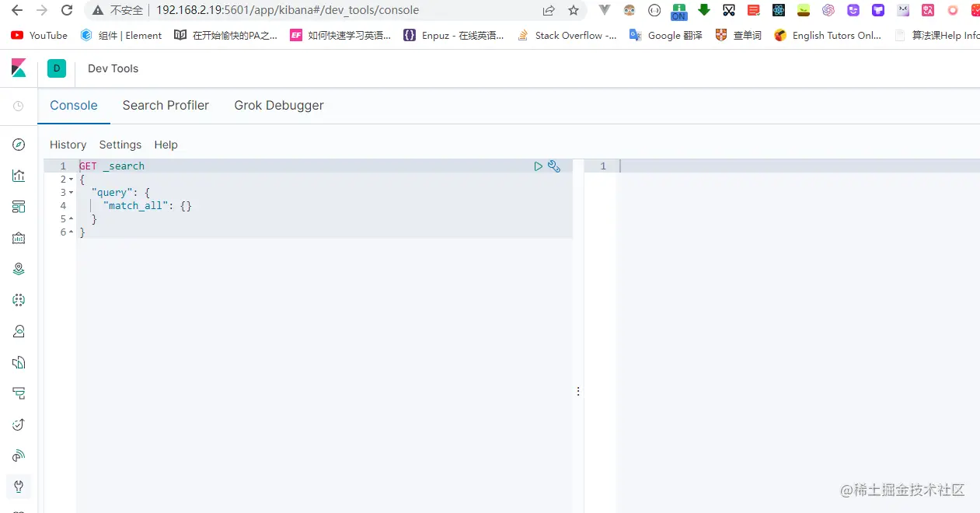Click the fold arrow on line 6
980x513 pixels.
point(71,232)
